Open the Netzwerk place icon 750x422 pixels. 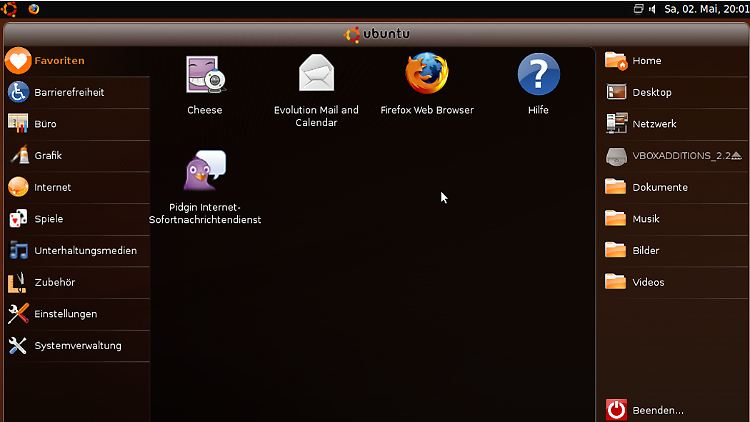(616, 123)
